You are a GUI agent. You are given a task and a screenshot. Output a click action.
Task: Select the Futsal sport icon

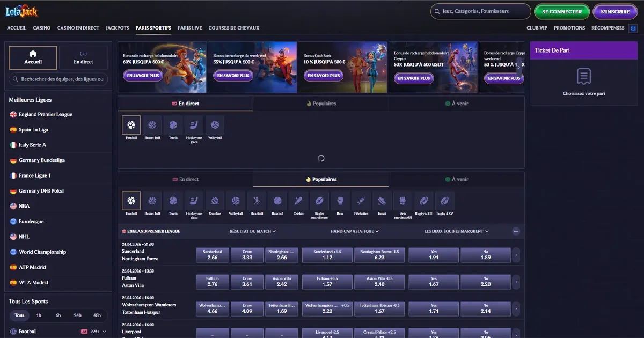[382, 201]
